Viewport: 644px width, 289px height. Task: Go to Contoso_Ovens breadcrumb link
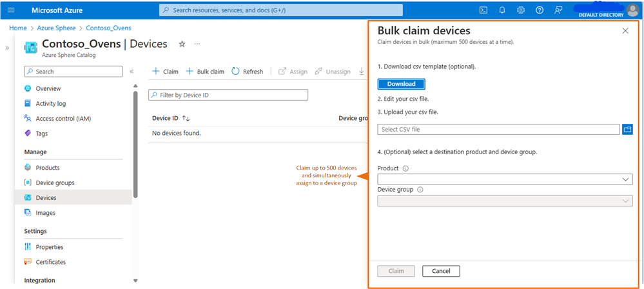(x=108, y=28)
